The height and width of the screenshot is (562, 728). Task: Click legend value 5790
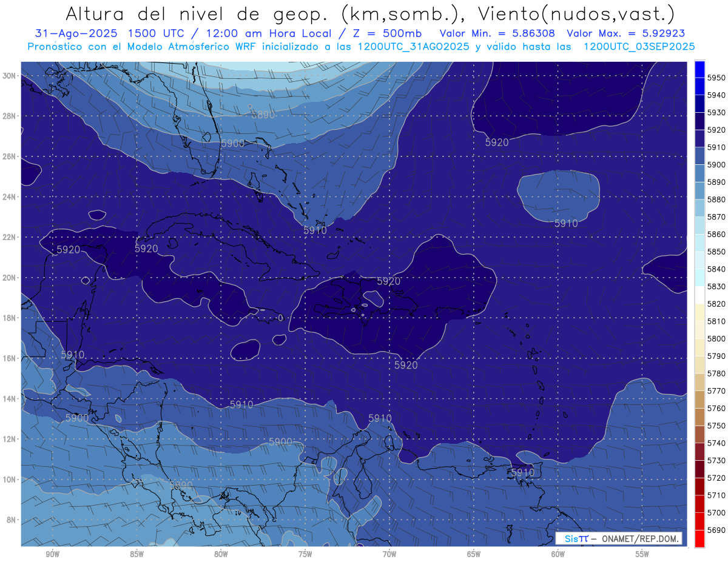click(716, 356)
